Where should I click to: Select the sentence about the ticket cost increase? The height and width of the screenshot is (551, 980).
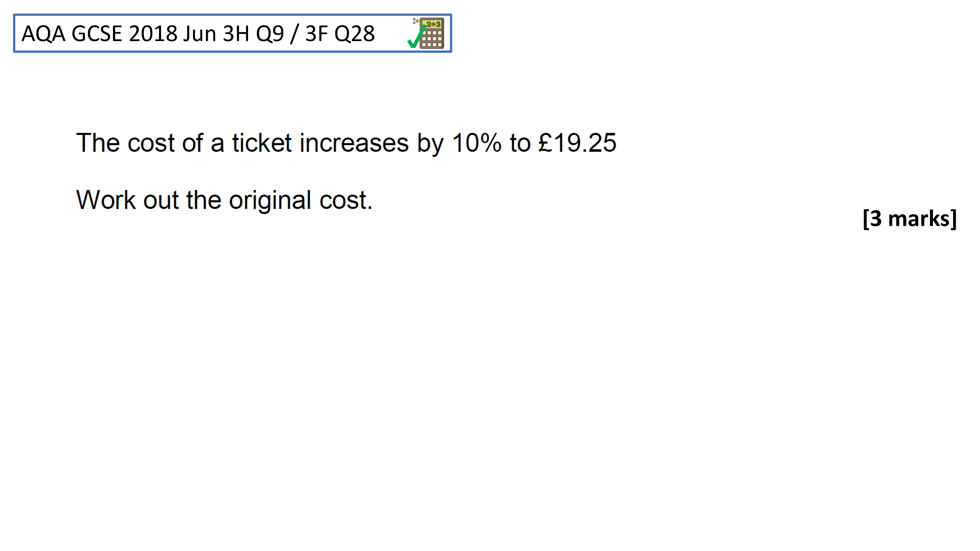pyautogui.click(x=346, y=143)
